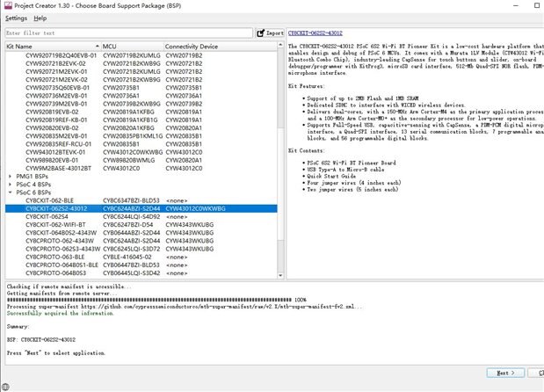Image resolution: width=544 pixels, height=392 pixels.
Task: Click the CY8C6347BZI-BLD53 MCU cell
Action: tap(131, 200)
